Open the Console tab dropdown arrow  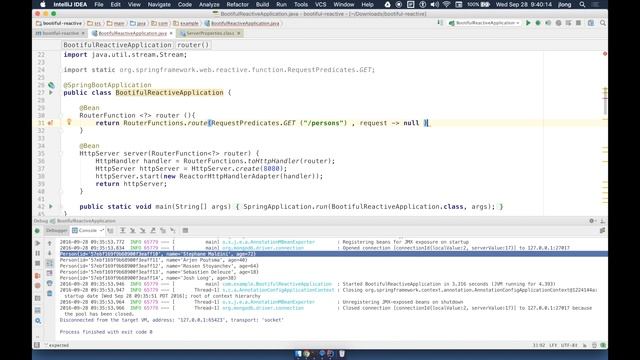pyautogui.click(x=102, y=231)
